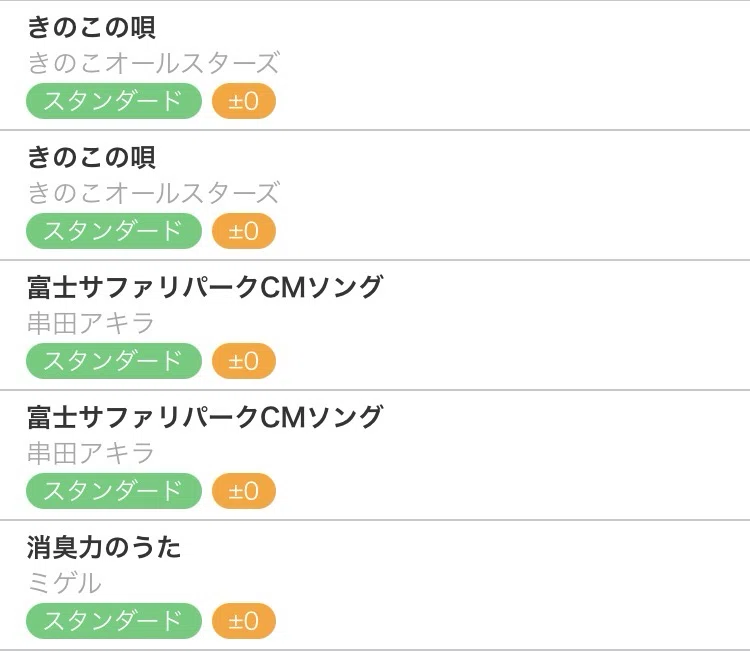Image resolution: width=750 pixels, height=652 pixels.
Task: Tap the second 串田アキラ artist name
Action: 91,453
